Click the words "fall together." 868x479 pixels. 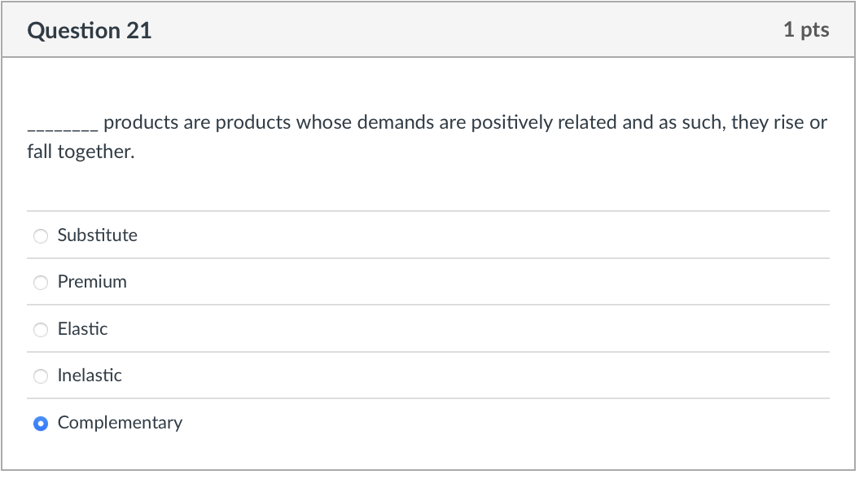point(80,152)
